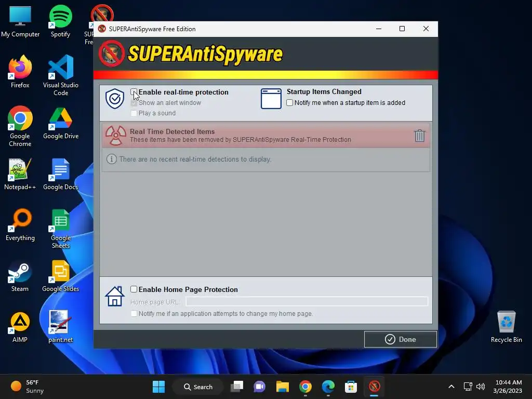Show hidden system tray icons chevron

[451, 387]
